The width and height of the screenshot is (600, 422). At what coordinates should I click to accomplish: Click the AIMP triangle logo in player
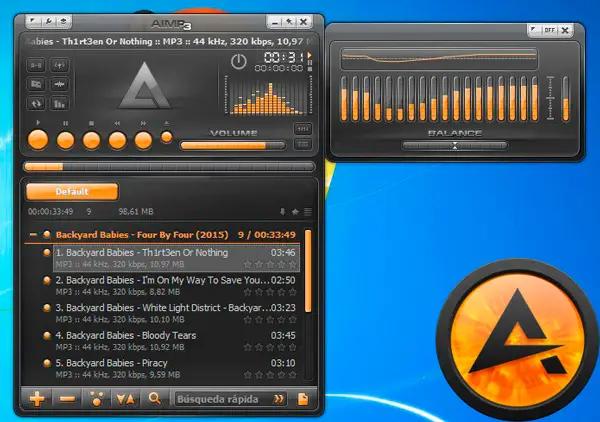pyautogui.click(x=144, y=85)
